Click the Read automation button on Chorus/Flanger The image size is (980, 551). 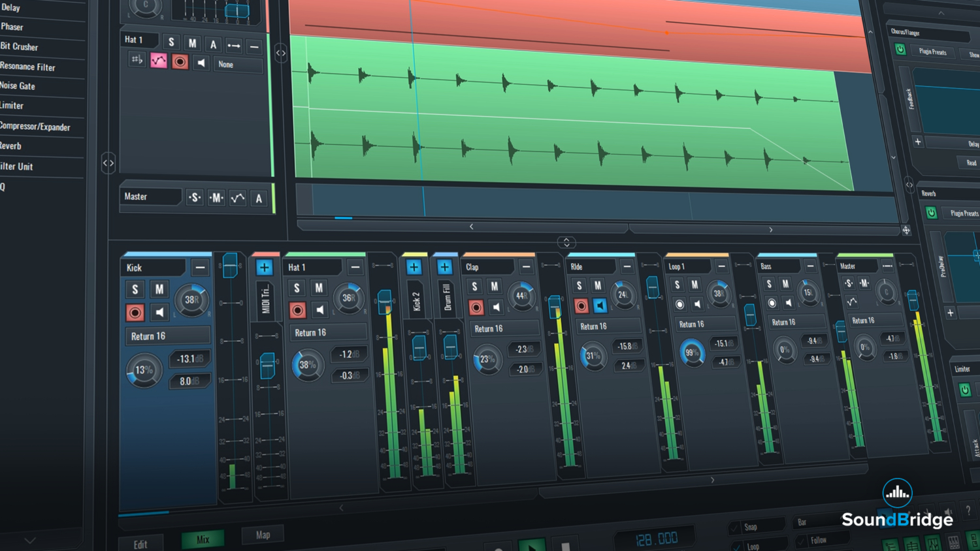click(x=971, y=162)
